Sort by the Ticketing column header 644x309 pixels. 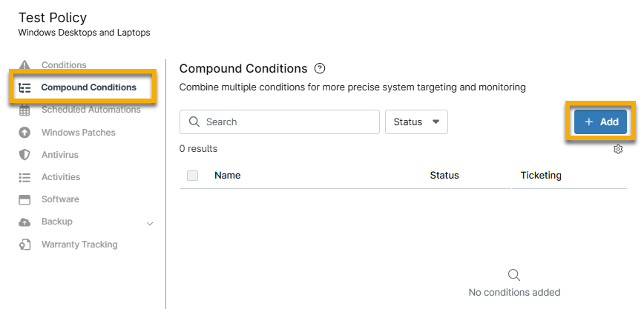(x=541, y=176)
